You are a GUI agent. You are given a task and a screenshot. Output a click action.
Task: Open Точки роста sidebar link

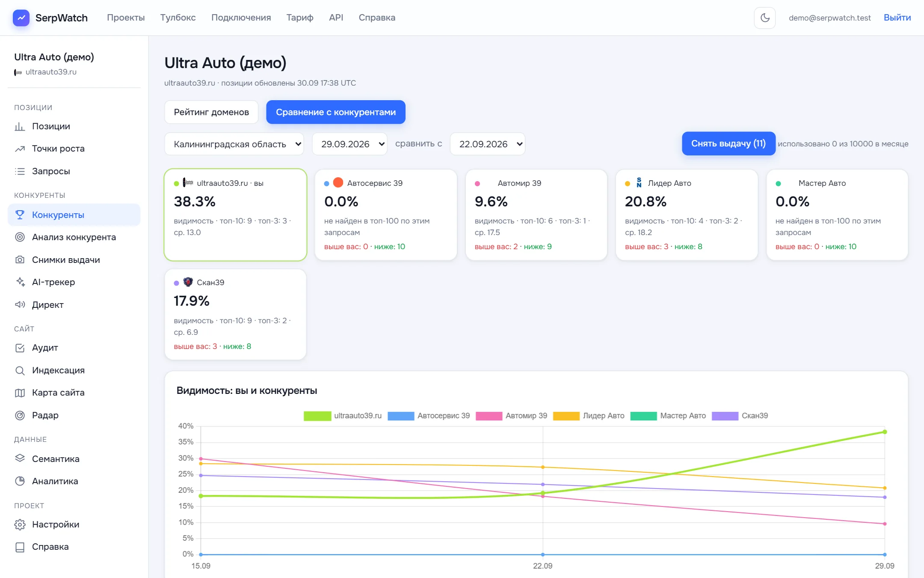[x=74, y=149]
